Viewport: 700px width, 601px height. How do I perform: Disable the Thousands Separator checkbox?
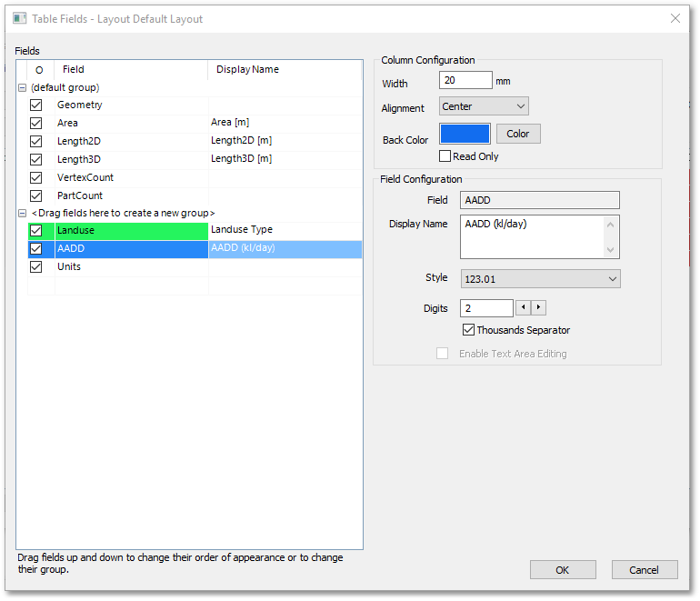tap(468, 330)
